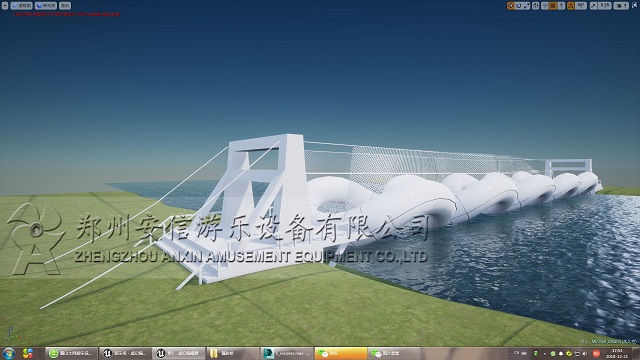Switch the world/local coordinate system icon
This screenshot has width=640, height=360.
[536, 6]
